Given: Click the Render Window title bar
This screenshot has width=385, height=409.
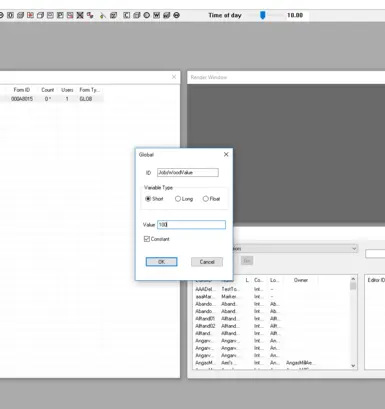Looking at the screenshot, I should [x=286, y=77].
